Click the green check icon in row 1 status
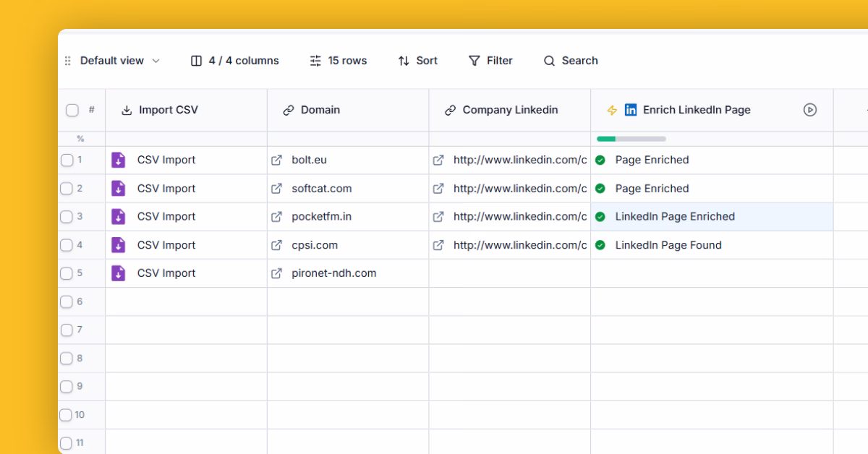 [x=600, y=160]
